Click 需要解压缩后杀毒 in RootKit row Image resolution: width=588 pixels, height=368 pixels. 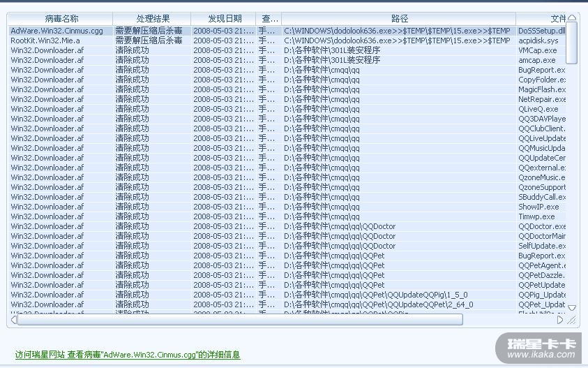(x=149, y=41)
